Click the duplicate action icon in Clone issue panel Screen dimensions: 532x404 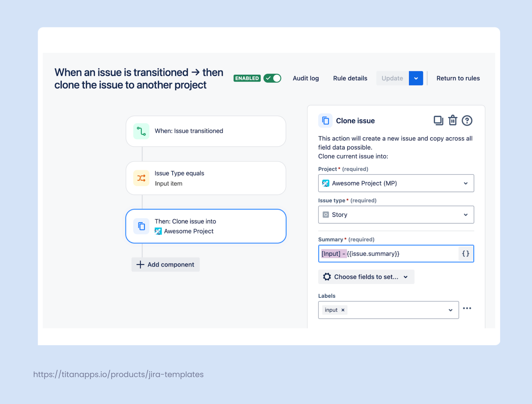point(438,120)
